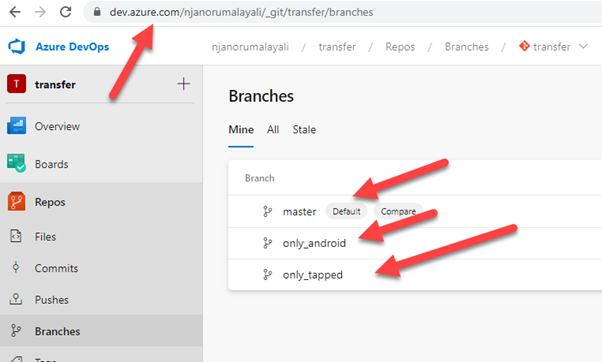Click the Boards sidebar icon
The image size is (602, 362).
click(16, 163)
